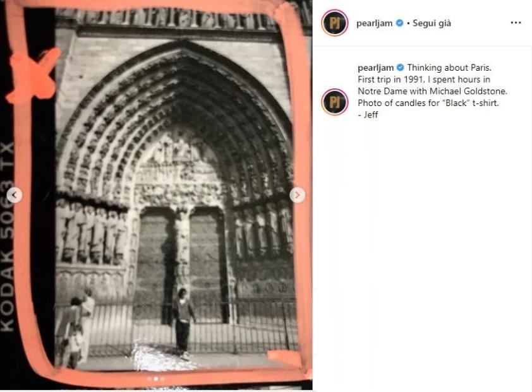Open pearljam profile from the caption username

[x=375, y=68]
